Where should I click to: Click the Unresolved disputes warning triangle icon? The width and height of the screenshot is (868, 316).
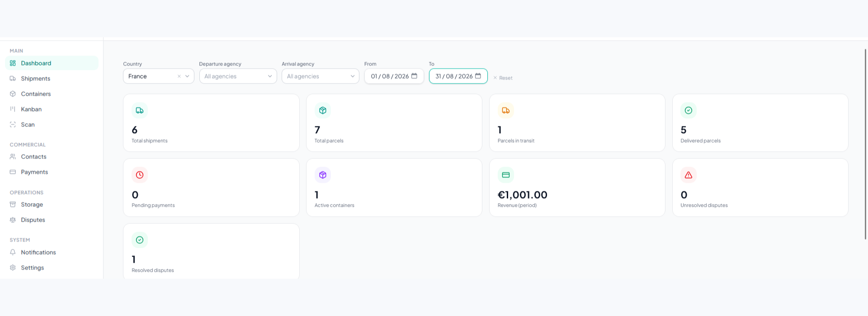[x=689, y=175]
